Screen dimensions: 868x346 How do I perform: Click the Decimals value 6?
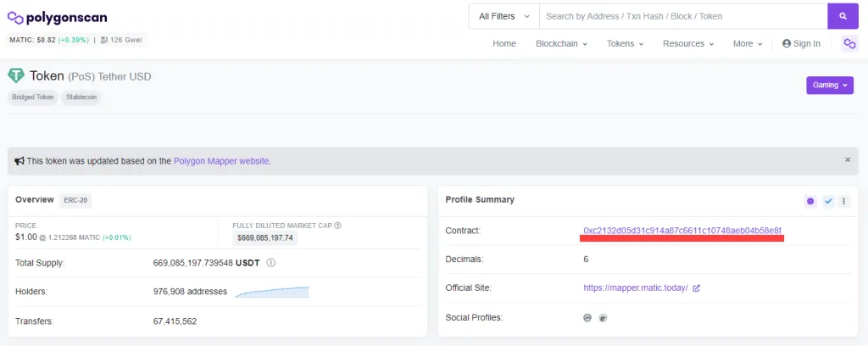click(586, 259)
